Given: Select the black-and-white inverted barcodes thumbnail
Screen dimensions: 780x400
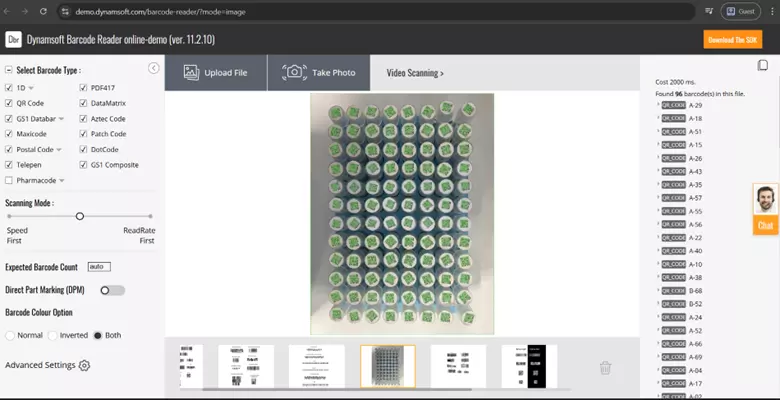Looking at the screenshot, I should pyautogui.click(x=529, y=366).
